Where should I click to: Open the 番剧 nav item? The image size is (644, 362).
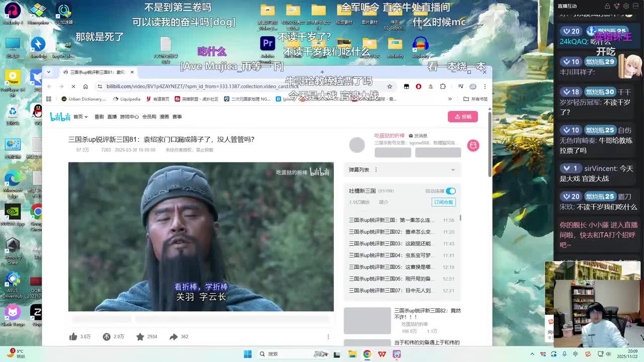click(99, 117)
